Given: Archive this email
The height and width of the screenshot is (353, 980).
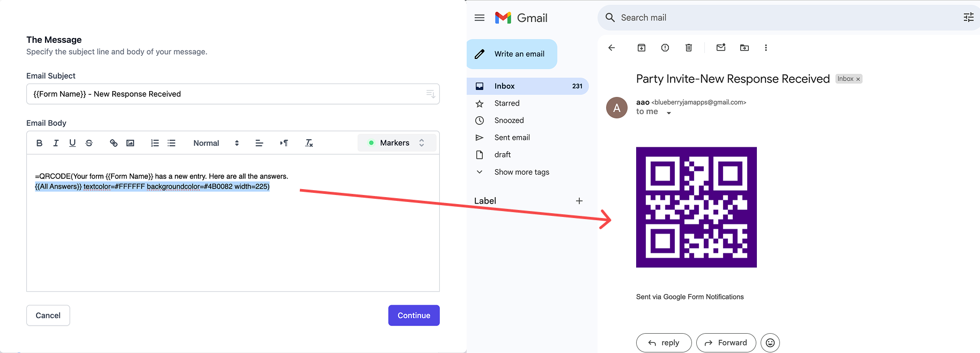Looking at the screenshot, I should [642, 48].
